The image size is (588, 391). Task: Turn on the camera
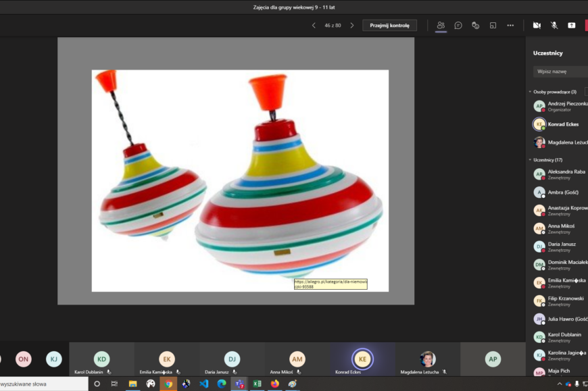pyautogui.click(x=537, y=26)
